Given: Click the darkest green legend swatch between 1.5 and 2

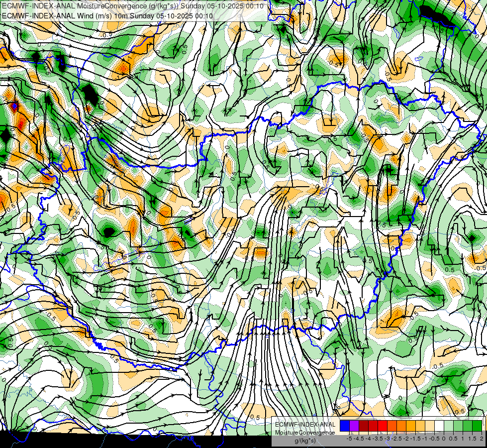Looking at the screenshot, I should 477,426.
